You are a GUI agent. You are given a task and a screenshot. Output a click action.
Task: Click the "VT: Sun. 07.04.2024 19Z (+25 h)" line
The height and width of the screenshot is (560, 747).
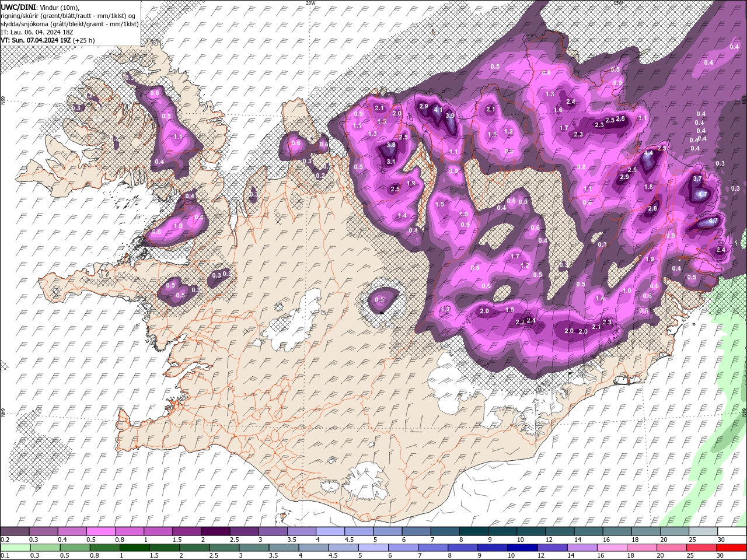click(x=48, y=40)
